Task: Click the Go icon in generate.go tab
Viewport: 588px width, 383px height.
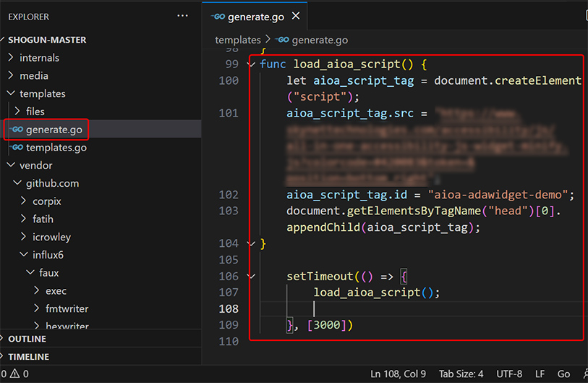Action: pos(218,17)
